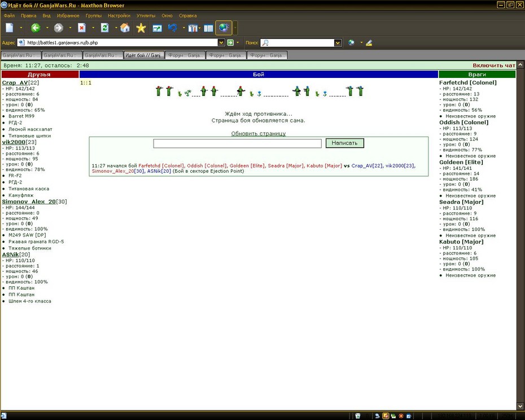525x420 pixels.
Task: Expand the search box dropdown
Action: pos(338,43)
